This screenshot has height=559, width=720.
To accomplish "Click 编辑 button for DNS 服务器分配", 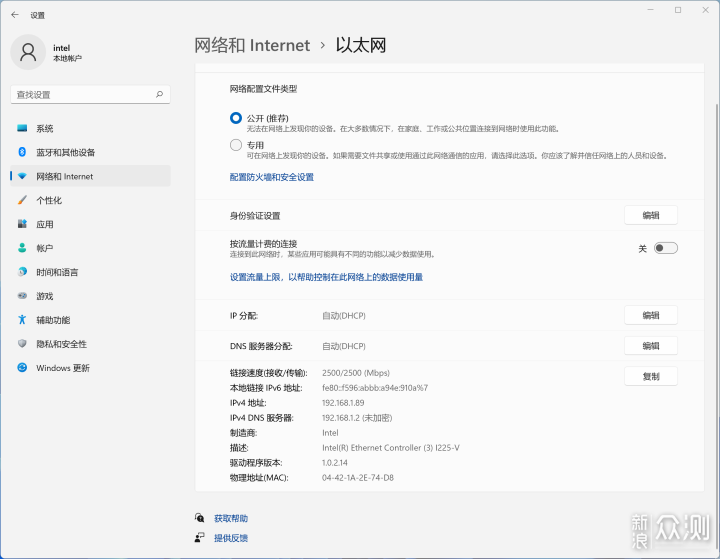I will 651,346.
